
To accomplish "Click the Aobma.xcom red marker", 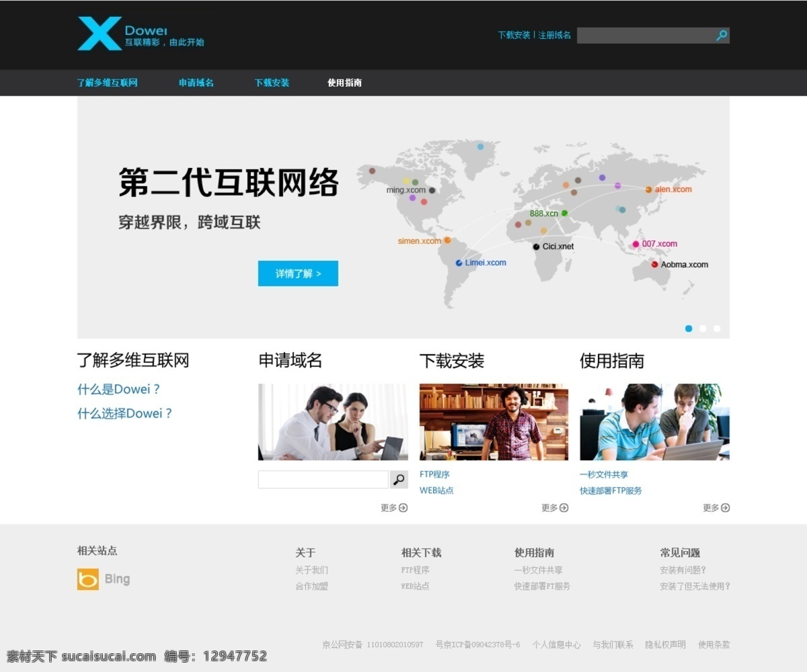I will 654,265.
